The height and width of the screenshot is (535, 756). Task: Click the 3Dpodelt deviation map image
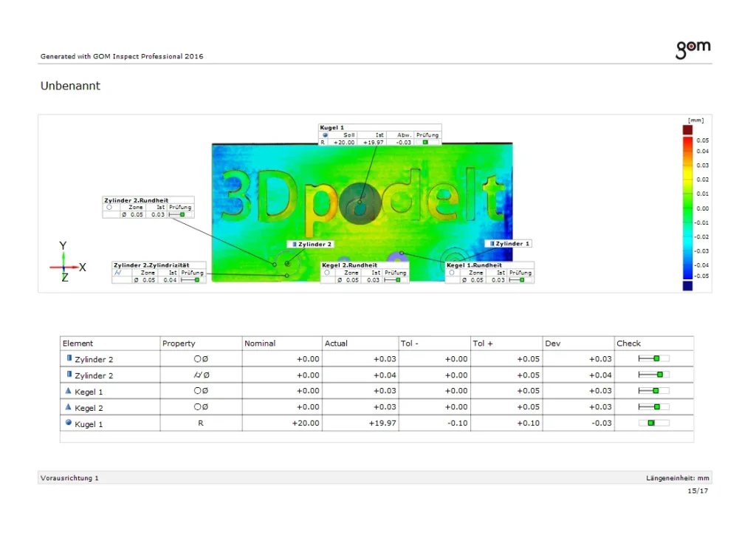[x=362, y=212]
